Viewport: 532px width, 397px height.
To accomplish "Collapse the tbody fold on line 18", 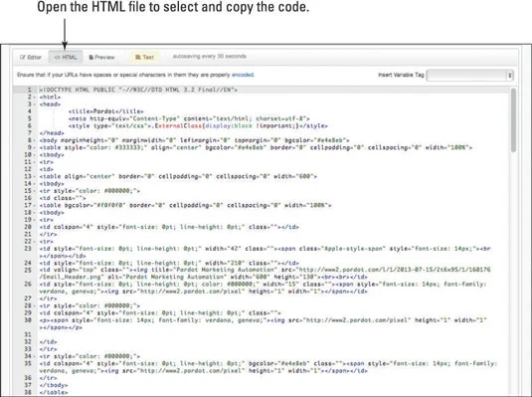I will coord(34,213).
